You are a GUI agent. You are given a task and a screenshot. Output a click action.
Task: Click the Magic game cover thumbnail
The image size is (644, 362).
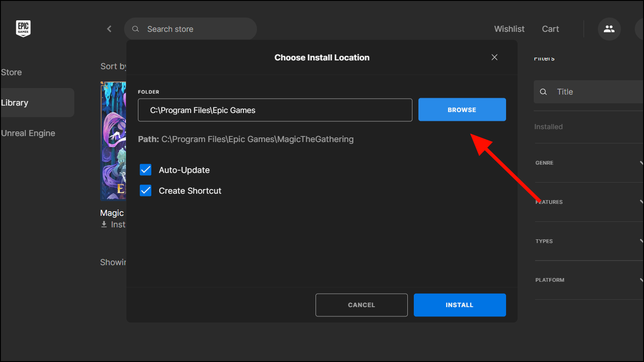click(x=113, y=141)
